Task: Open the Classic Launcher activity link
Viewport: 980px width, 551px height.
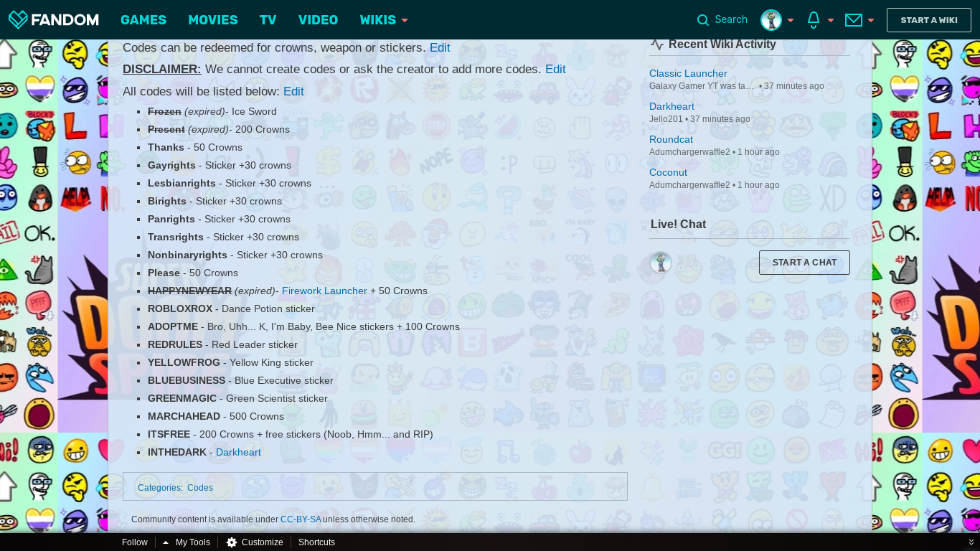Action: click(688, 74)
